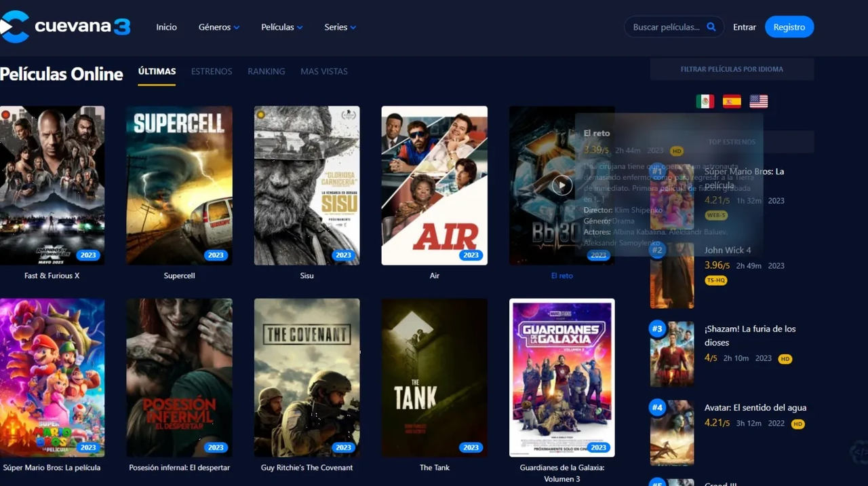Viewport: 868px width, 486px height.
Task: Click Sisu poster's corner badge icon
Action: (260, 114)
